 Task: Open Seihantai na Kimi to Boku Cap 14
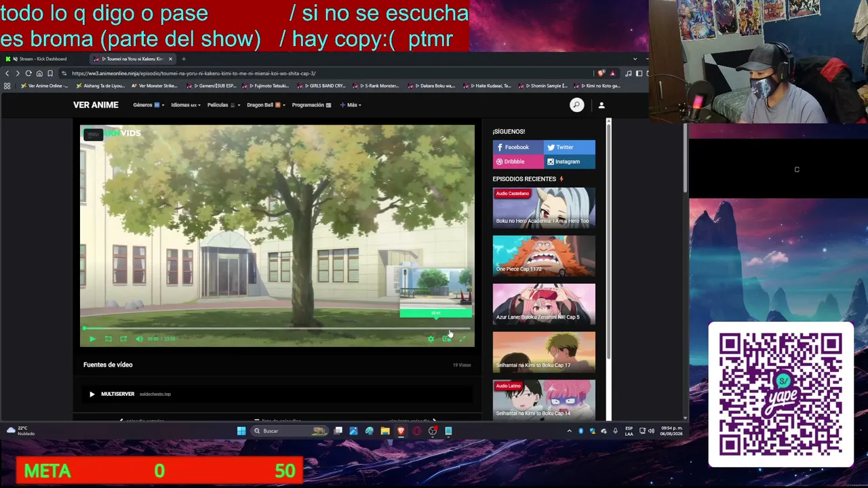click(x=544, y=400)
